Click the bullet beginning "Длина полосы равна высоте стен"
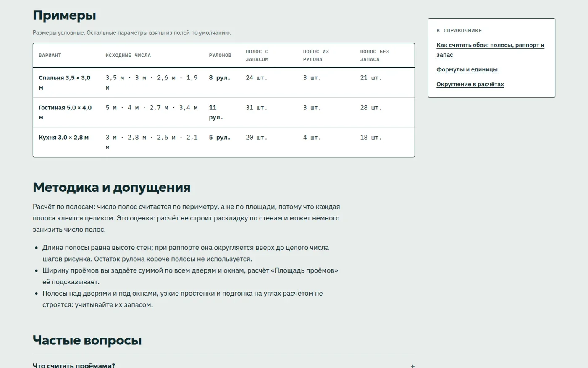This screenshot has width=588, height=368. [186, 253]
